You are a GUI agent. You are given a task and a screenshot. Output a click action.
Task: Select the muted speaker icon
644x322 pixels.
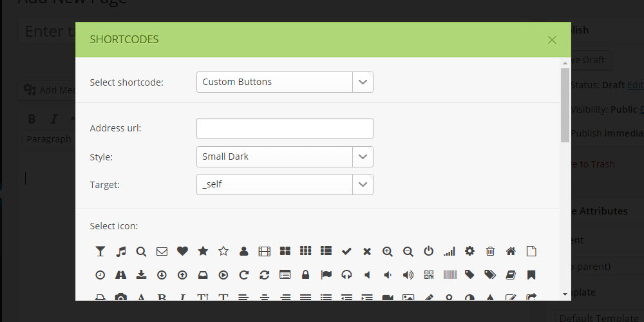point(367,275)
